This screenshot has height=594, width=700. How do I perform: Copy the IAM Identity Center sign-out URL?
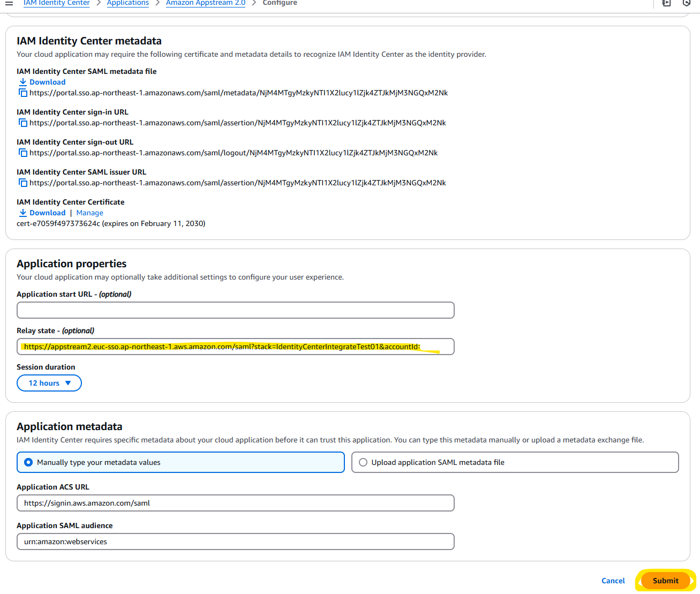pos(23,153)
